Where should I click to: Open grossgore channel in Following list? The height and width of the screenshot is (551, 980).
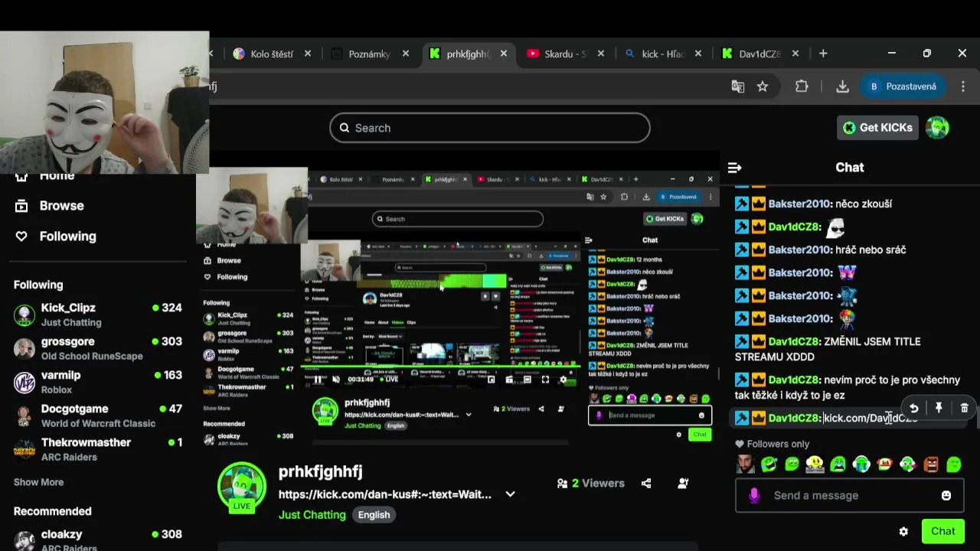click(x=97, y=348)
